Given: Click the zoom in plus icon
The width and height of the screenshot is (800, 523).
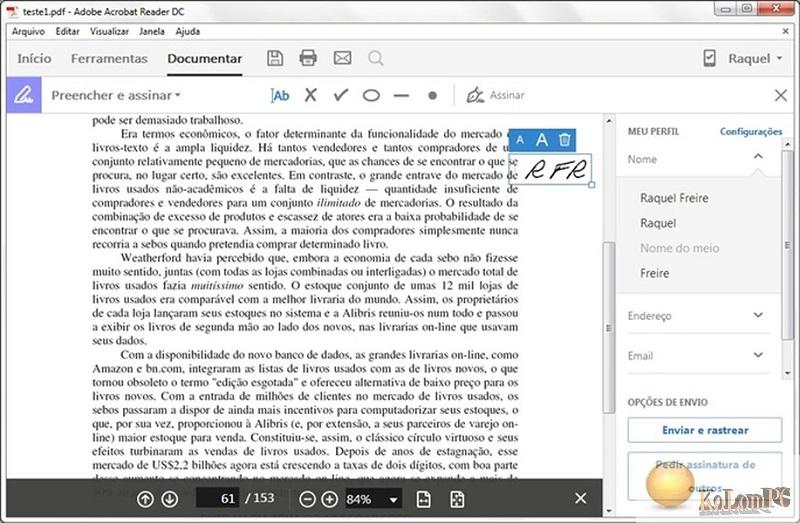Looking at the screenshot, I should [x=330, y=499].
